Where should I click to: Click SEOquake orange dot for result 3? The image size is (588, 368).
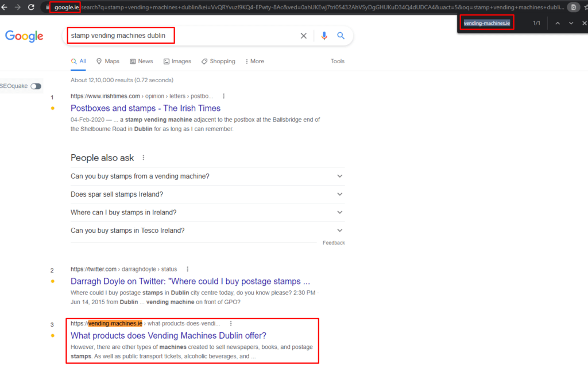point(52,336)
